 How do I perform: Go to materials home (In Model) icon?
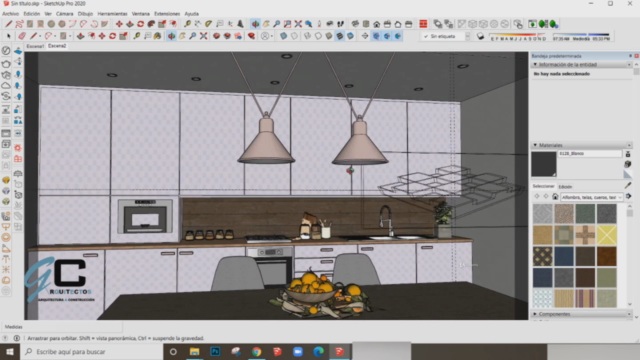(555, 197)
